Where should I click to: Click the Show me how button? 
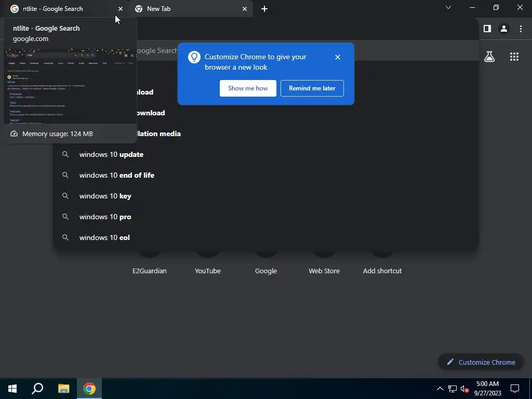tap(248, 88)
